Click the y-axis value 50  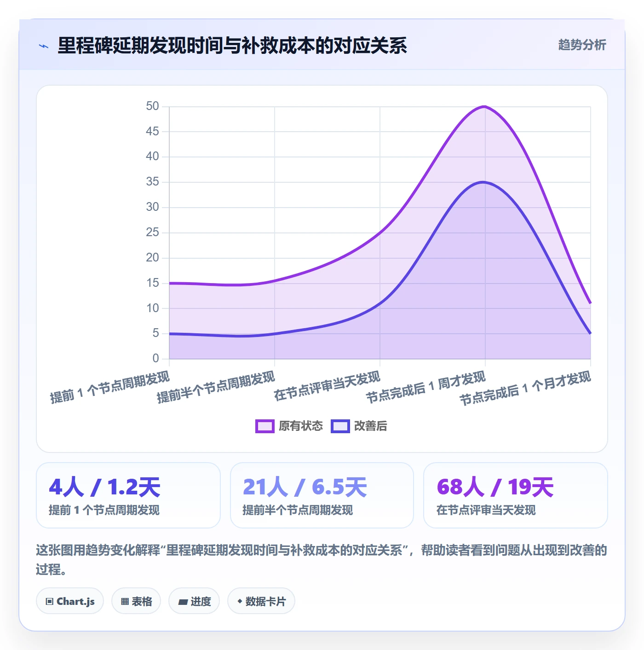click(x=152, y=106)
